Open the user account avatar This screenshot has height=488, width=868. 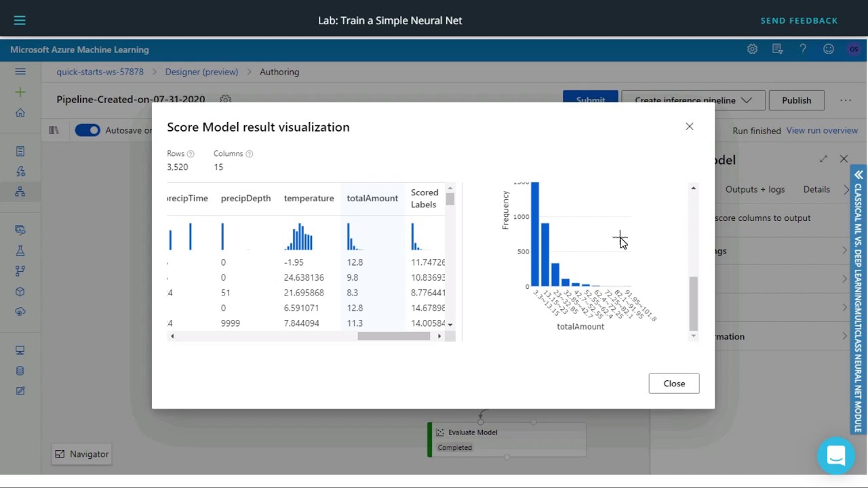point(854,49)
